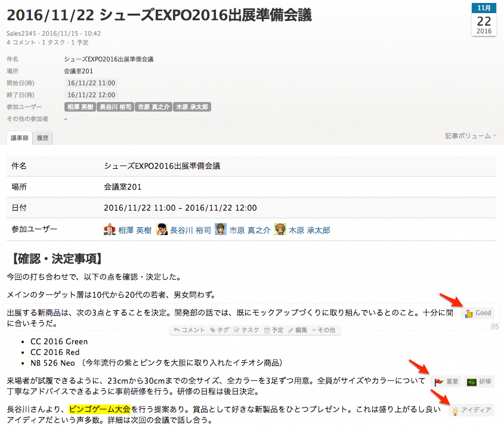Click the 研修 green tag
This screenshot has width=504, height=429.
tap(478, 382)
